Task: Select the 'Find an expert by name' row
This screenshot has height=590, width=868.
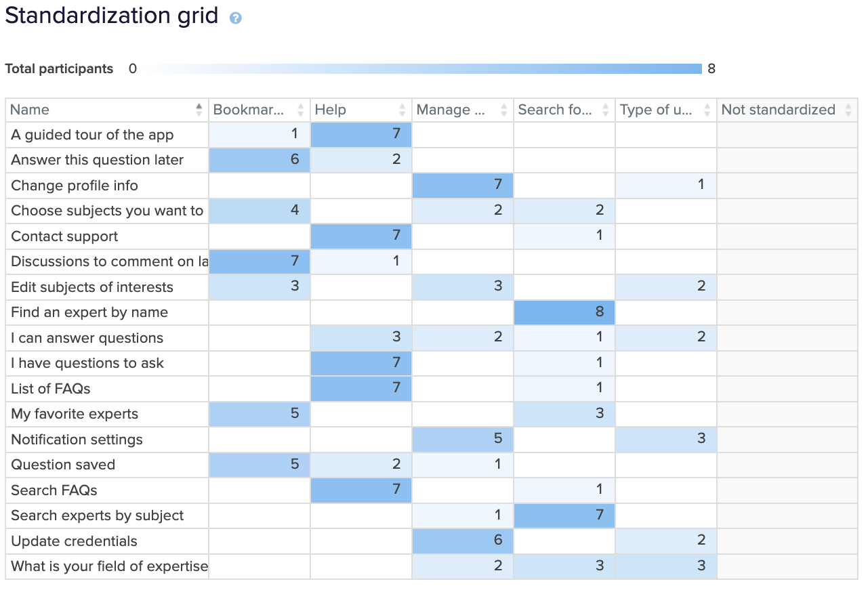Action: (x=89, y=312)
